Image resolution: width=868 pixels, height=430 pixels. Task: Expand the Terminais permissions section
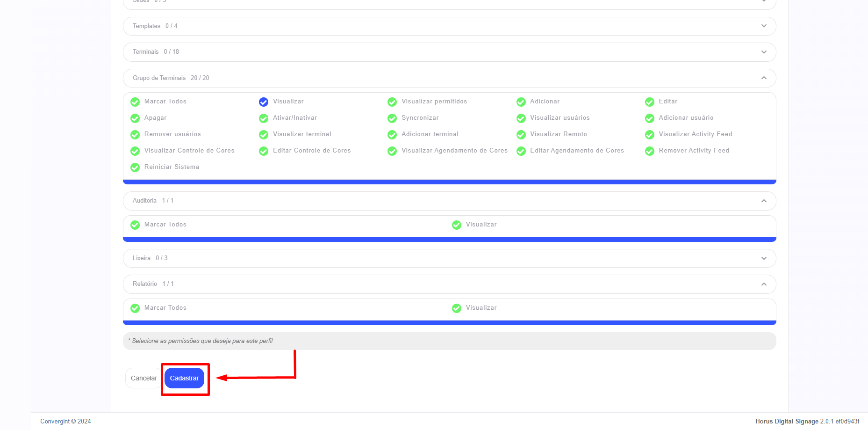pyautogui.click(x=763, y=52)
